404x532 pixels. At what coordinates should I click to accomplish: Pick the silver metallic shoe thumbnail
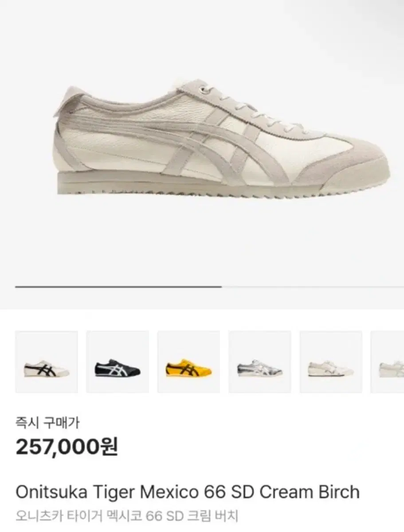point(260,362)
